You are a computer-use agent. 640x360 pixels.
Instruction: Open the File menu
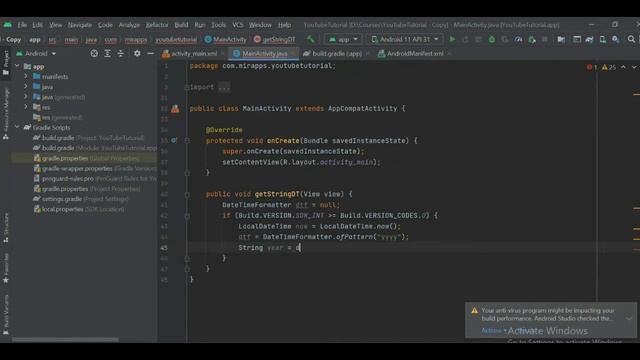click(x=22, y=25)
